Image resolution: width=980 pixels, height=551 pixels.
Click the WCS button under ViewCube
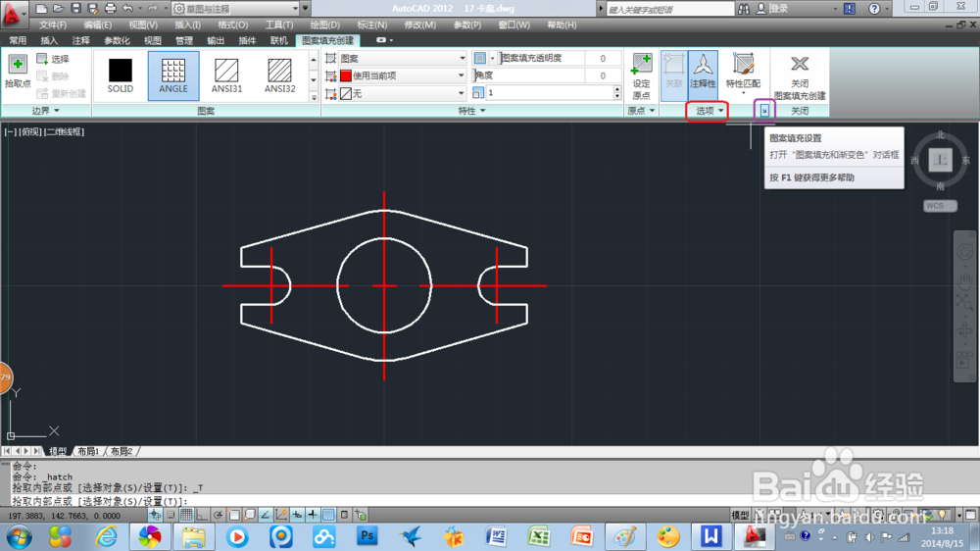pos(940,206)
